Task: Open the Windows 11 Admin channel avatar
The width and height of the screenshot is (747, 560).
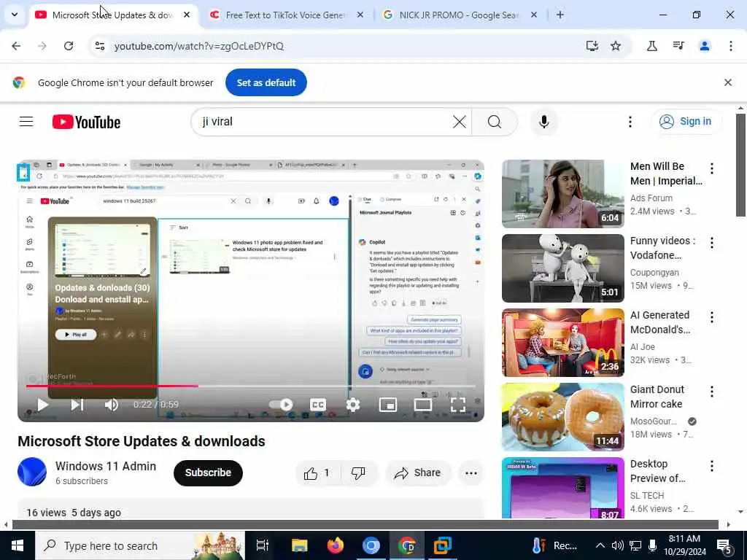Action: click(32, 472)
